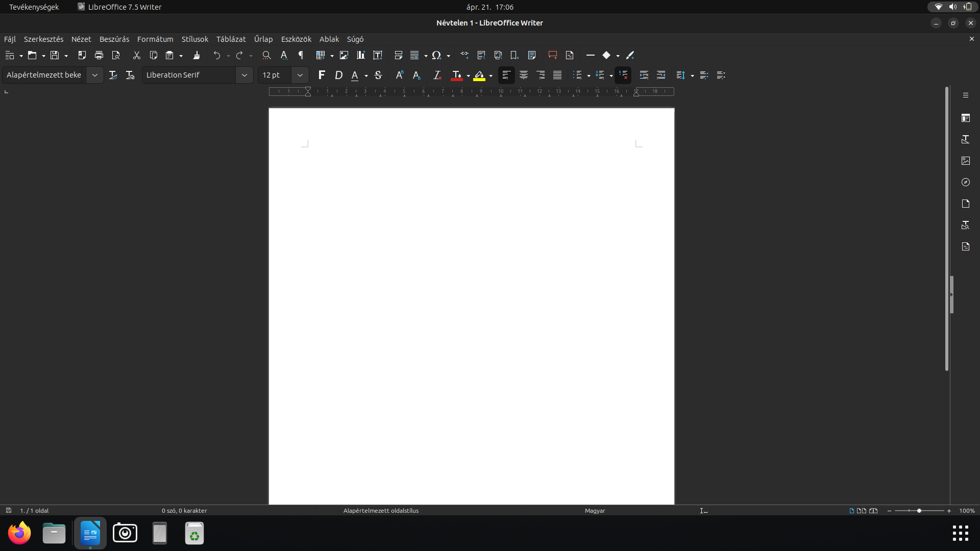Click the font name input field

(189, 75)
